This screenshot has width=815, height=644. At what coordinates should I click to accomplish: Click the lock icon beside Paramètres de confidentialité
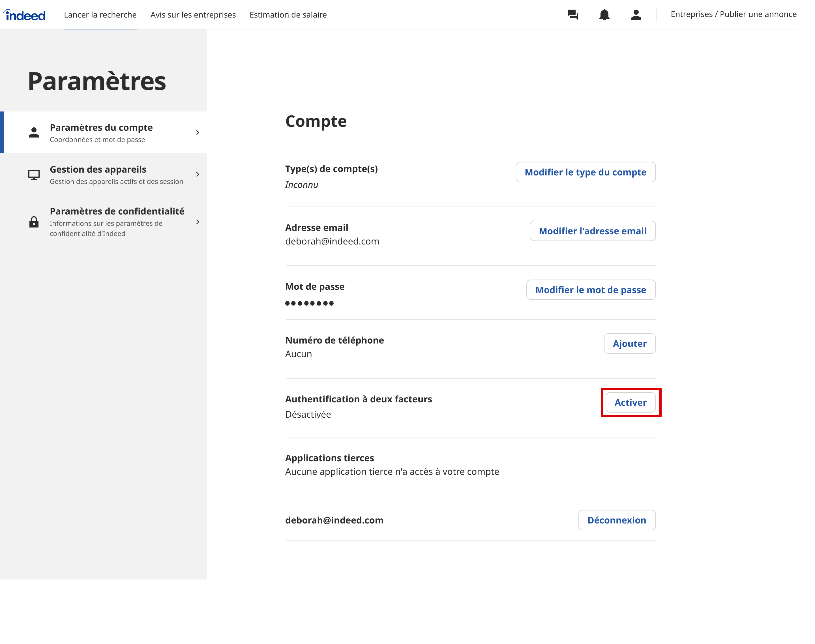(x=34, y=222)
